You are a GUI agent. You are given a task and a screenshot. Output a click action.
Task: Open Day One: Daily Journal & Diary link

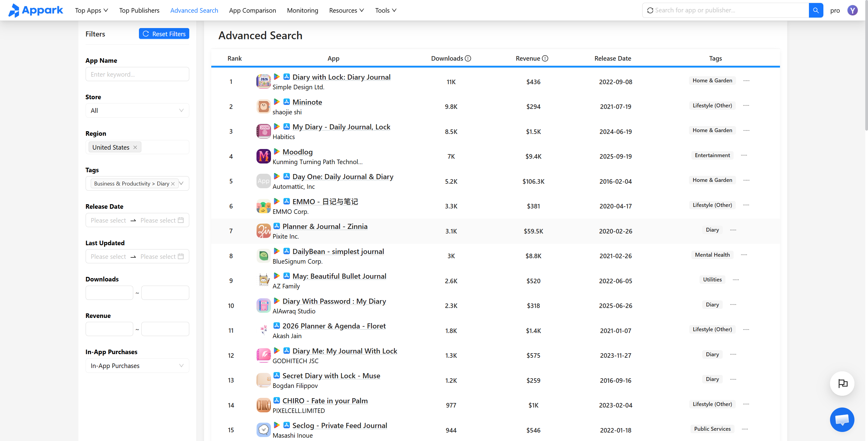point(343,177)
